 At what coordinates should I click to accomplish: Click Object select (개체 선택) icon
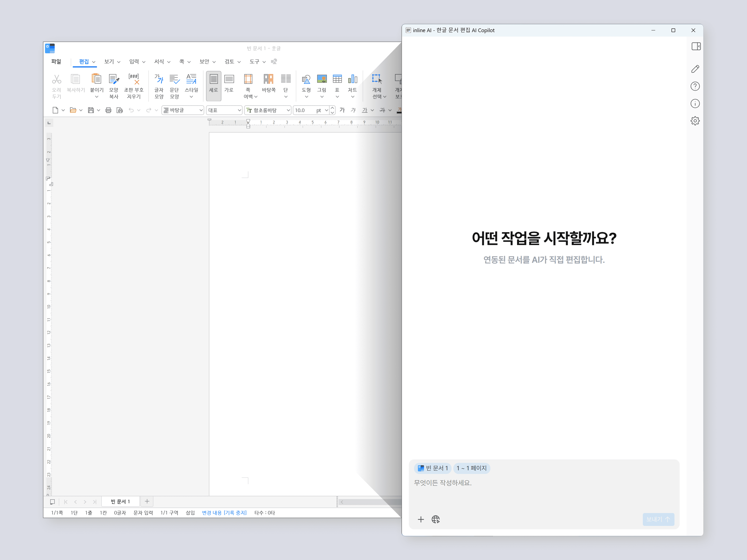tap(377, 79)
